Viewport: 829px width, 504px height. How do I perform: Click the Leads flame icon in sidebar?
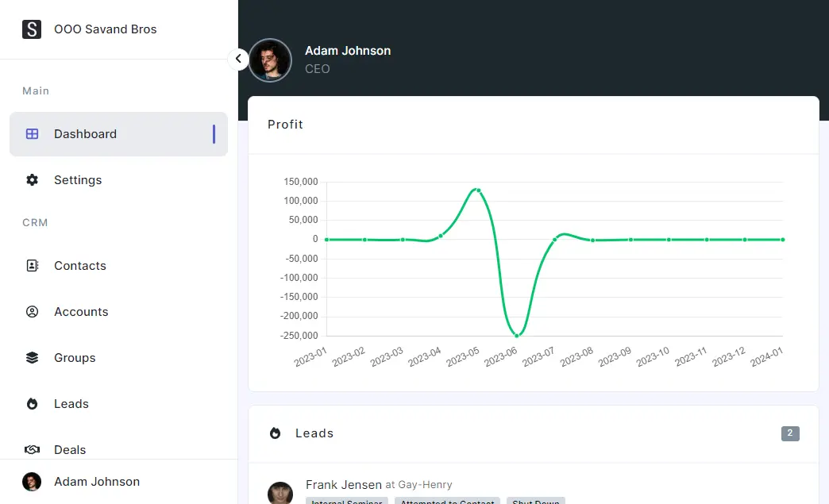point(33,404)
